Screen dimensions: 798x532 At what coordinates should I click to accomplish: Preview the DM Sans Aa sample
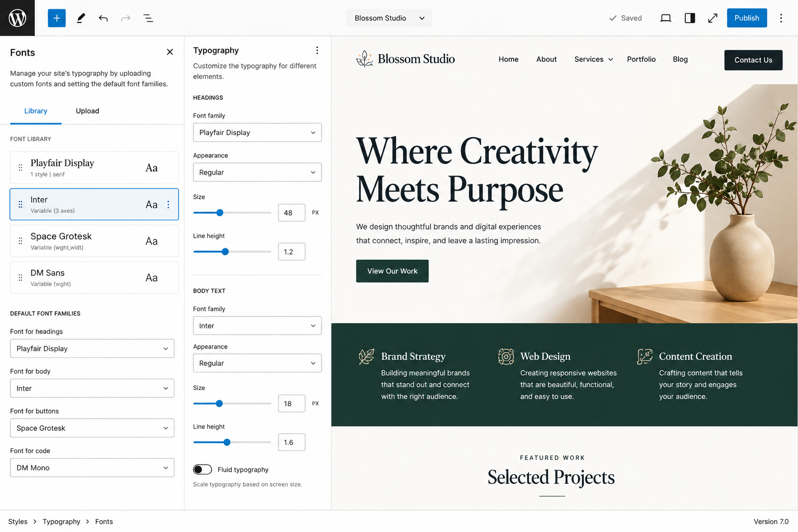pyautogui.click(x=151, y=278)
